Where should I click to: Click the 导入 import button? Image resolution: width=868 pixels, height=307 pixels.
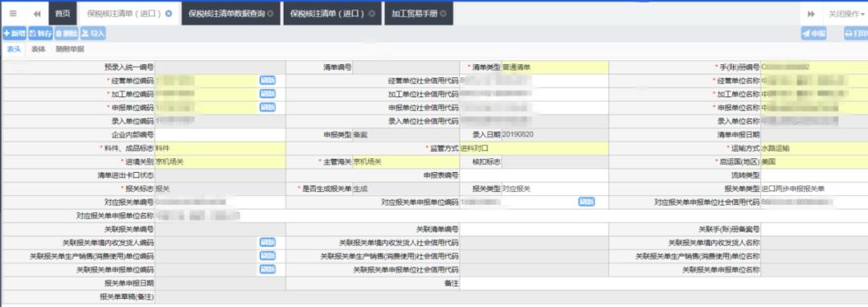93,34
